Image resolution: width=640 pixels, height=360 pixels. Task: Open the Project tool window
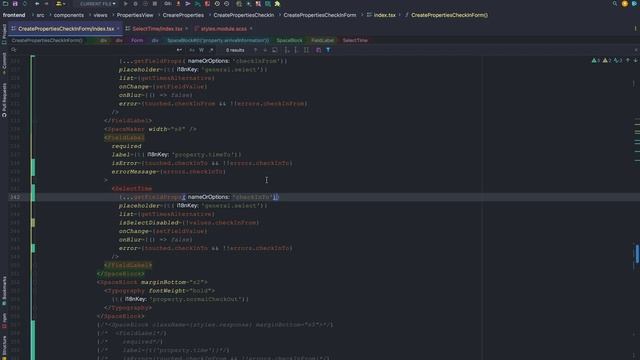pos(4,34)
